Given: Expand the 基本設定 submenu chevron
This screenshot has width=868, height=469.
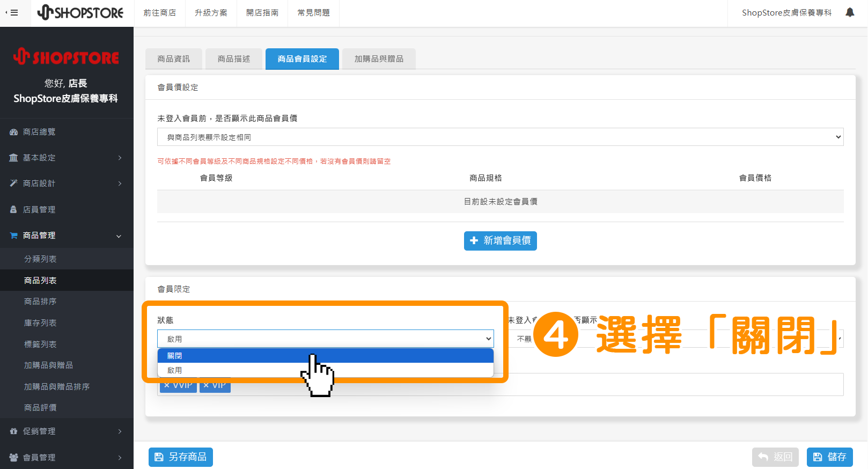Looking at the screenshot, I should (120, 158).
